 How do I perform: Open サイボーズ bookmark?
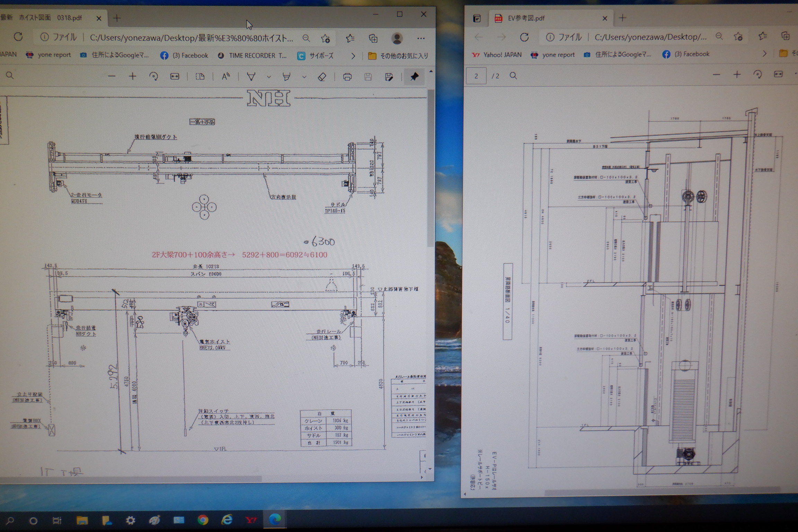[316, 56]
